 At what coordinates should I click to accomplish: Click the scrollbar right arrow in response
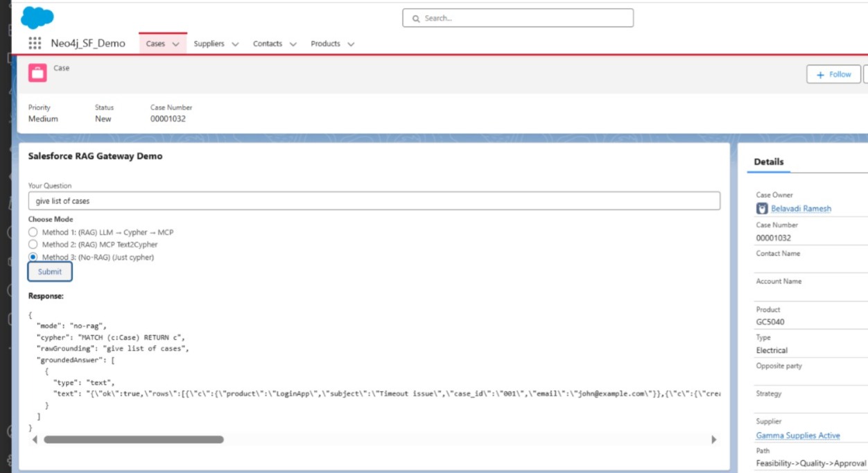point(714,440)
